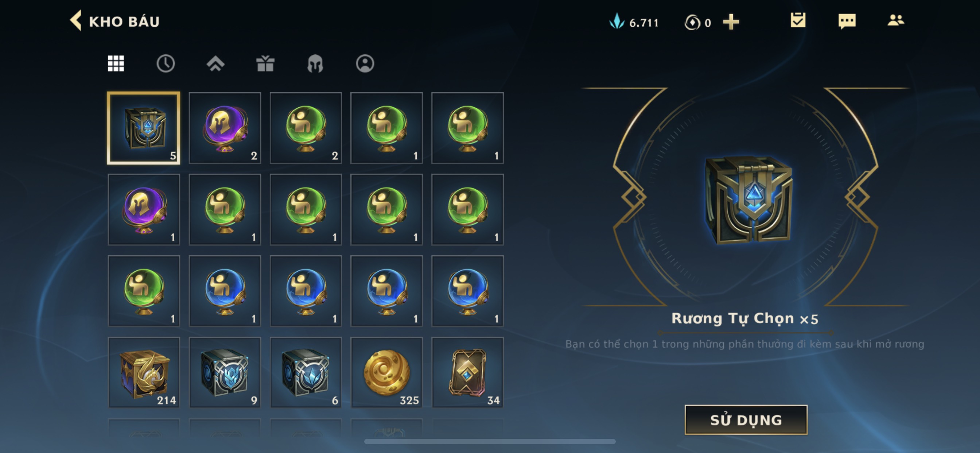The width and height of the screenshot is (980, 453).
Task: Click the Sử Dụng button
Action: point(746,419)
